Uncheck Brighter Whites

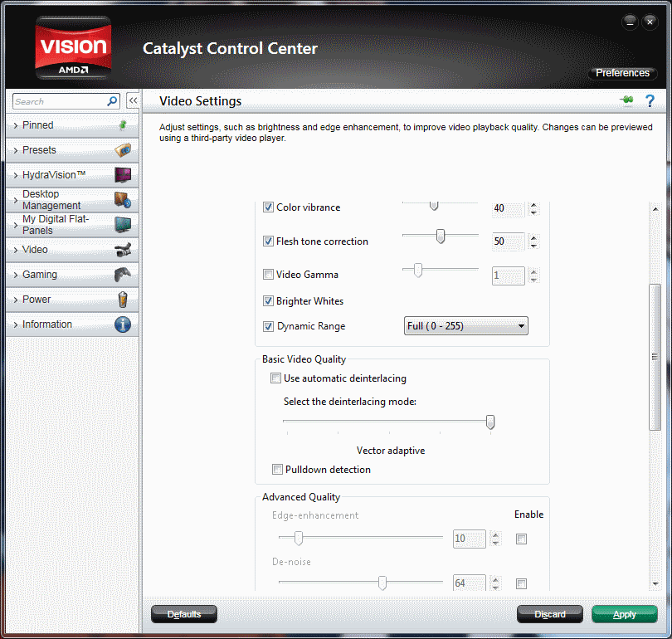268,301
